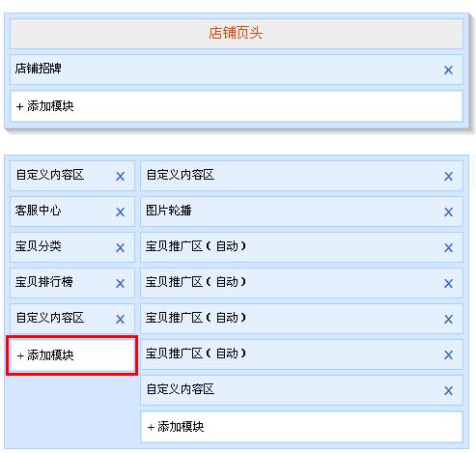Delete the 图片轮播 module with X

pos(448,212)
